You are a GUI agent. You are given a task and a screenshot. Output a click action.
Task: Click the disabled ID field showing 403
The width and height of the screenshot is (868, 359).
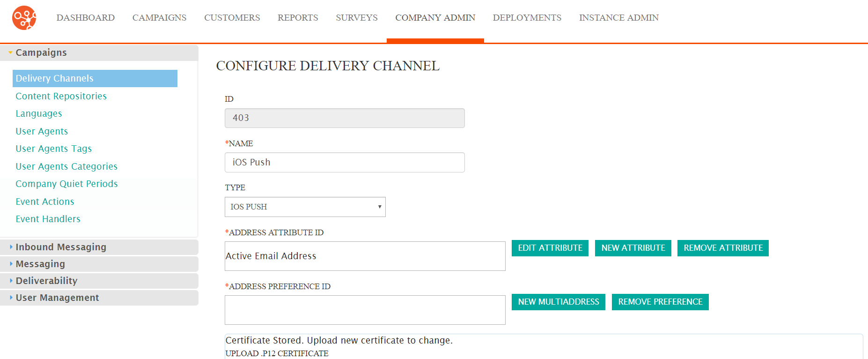[345, 118]
